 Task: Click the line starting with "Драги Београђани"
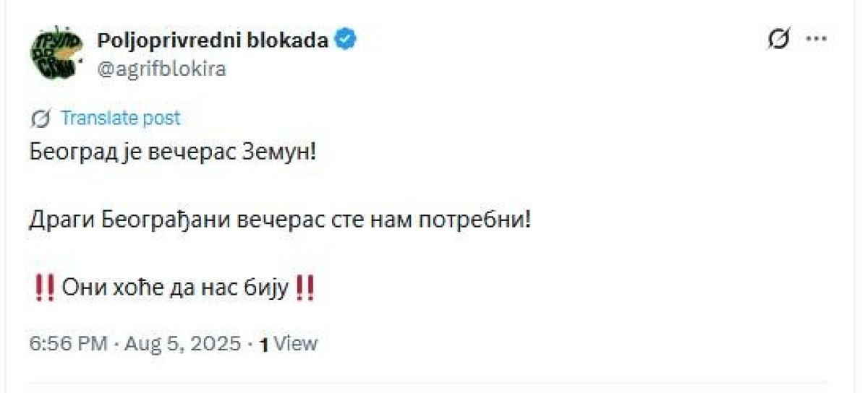click(x=281, y=220)
